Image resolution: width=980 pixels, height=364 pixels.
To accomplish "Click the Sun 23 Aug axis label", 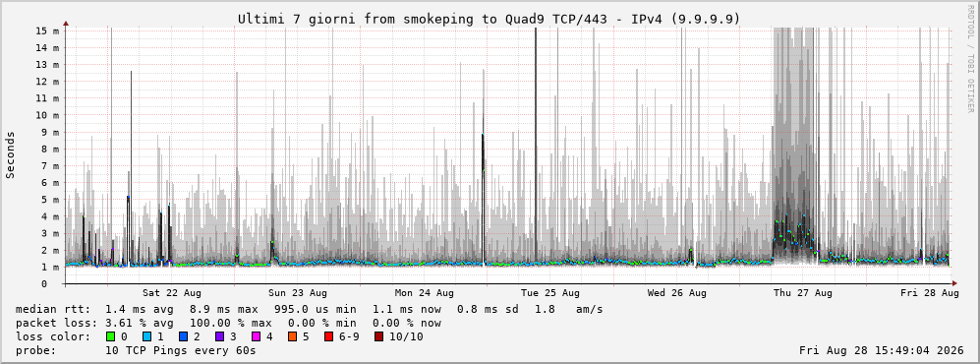I will [298, 293].
